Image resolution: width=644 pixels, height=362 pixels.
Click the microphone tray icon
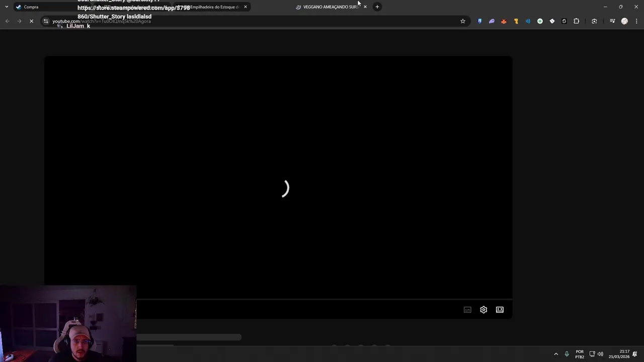point(567,354)
